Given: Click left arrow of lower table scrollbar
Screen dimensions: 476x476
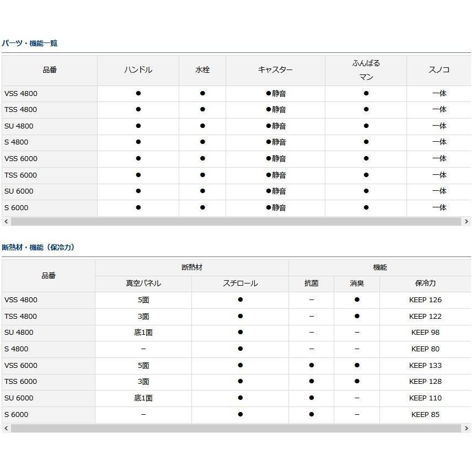Looking at the screenshot, I should pos(6,429).
